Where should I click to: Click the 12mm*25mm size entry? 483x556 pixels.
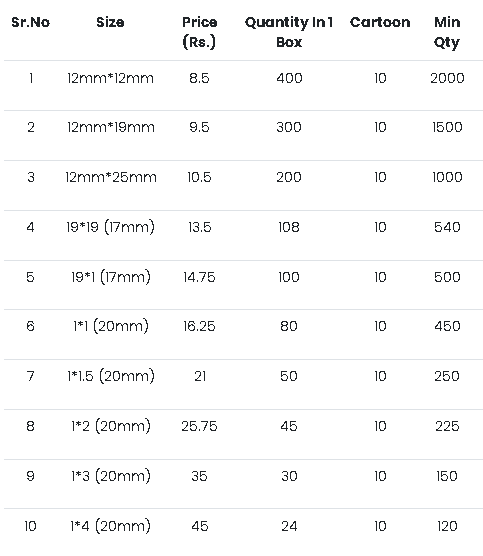pos(111,177)
